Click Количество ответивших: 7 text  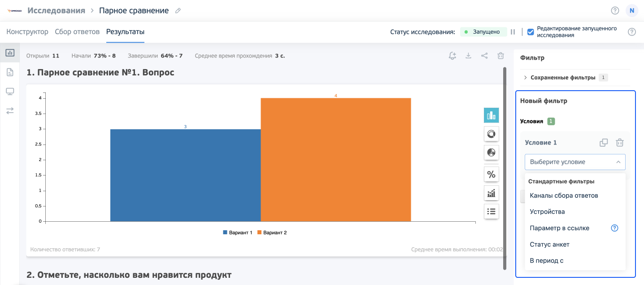click(65, 249)
